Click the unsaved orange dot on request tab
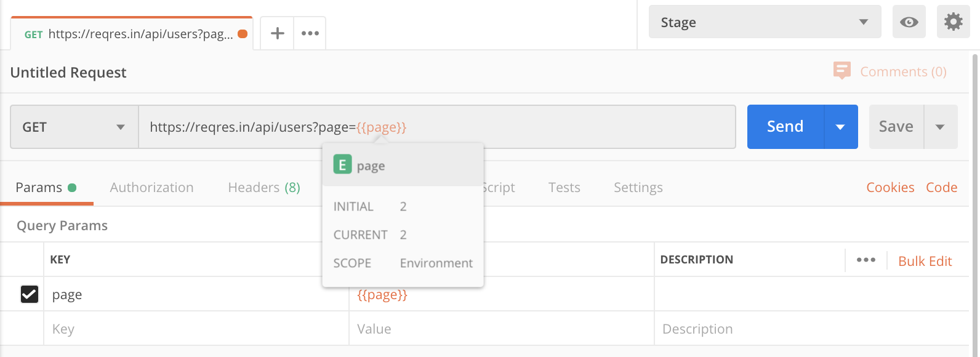The width and height of the screenshot is (980, 357). click(x=243, y=34)
